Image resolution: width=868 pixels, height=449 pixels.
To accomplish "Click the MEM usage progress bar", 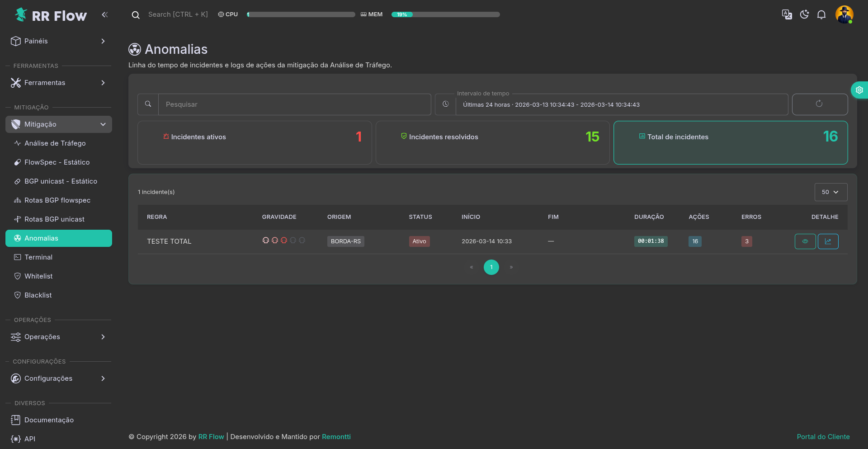I will pyautogui.click(x=445, y=14).
